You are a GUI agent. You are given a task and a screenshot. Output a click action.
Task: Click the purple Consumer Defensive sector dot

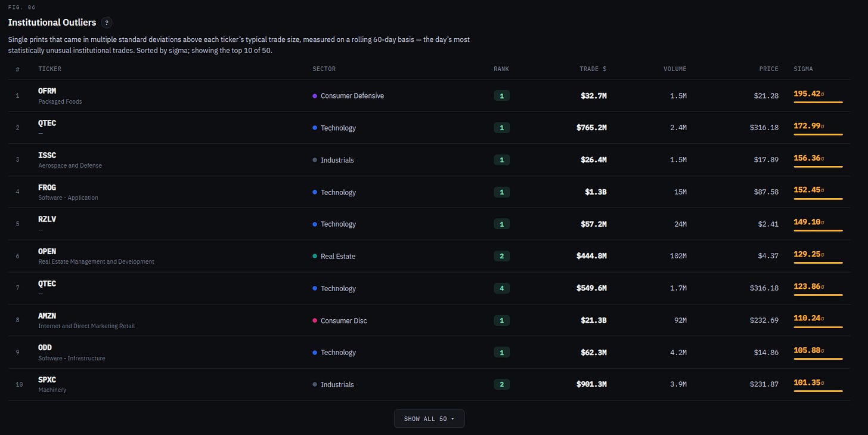click(315, 96)
